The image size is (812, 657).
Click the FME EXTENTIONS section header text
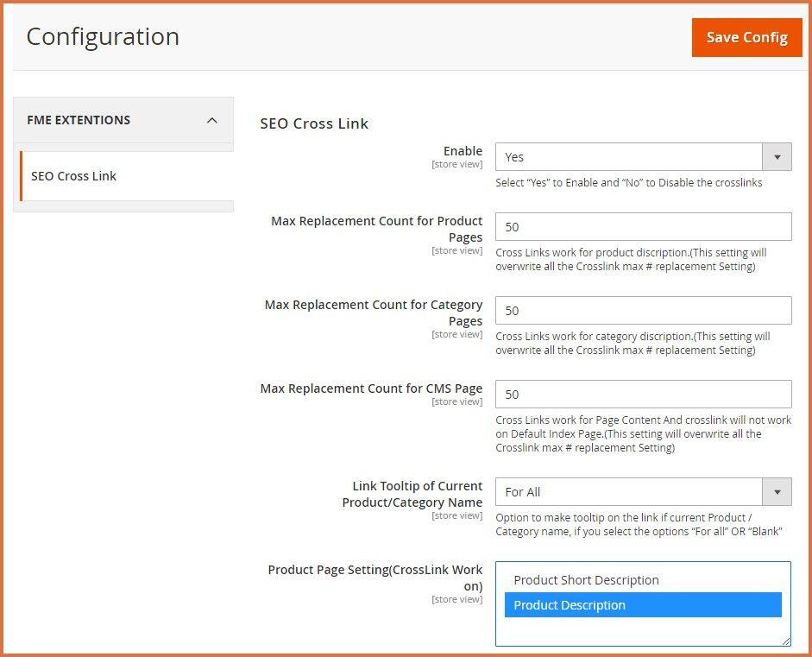79,120
